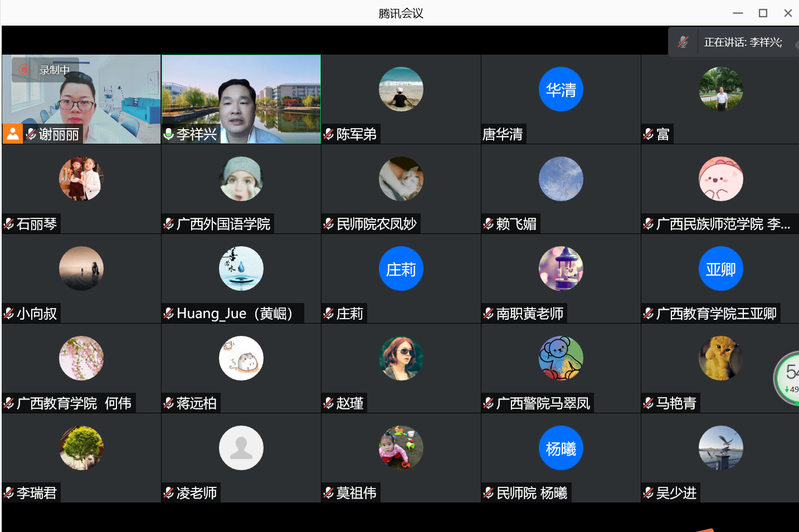The height and width of the screenshot is (532, 799).
Task: Click the 腾讯会议 window title
Action: 401,13
